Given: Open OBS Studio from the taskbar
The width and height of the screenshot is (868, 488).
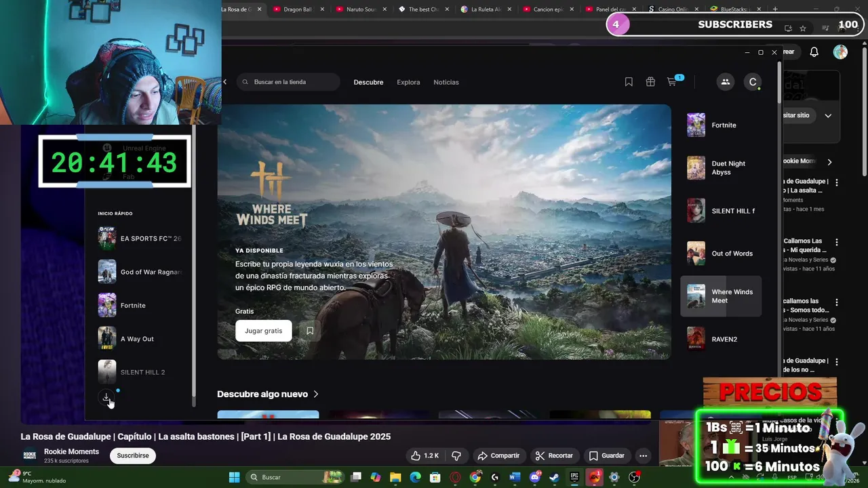Looking at the screenshot, I should 634,477.
